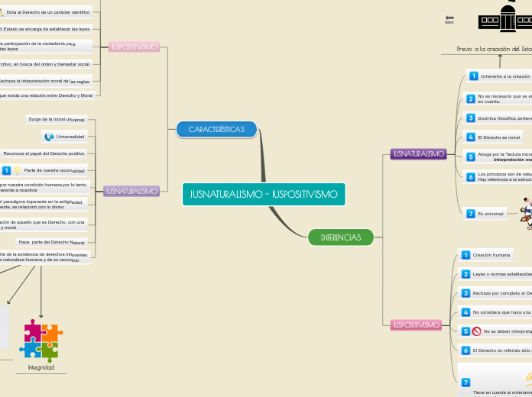The width and height of the screenshot is (532, 397).
Task: Click number 4 icon beside "El Derecho es moral"
Action: [471, 137]
